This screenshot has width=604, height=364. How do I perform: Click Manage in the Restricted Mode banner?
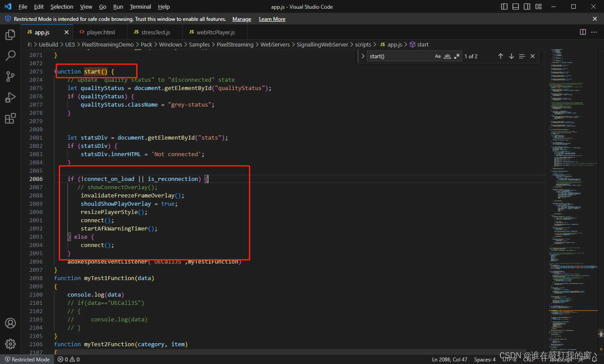click(x=242, y=19)
